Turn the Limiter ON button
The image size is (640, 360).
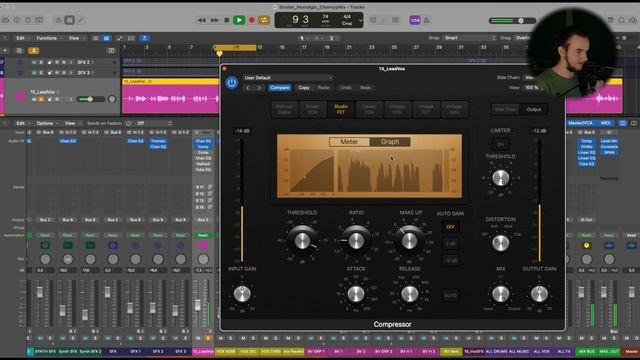coord(500,144)
